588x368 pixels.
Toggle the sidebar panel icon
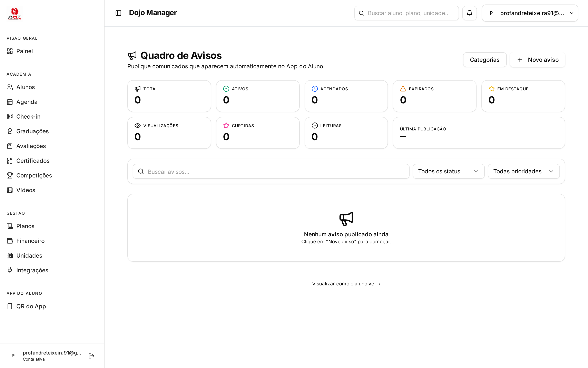(x=118, y=13)
